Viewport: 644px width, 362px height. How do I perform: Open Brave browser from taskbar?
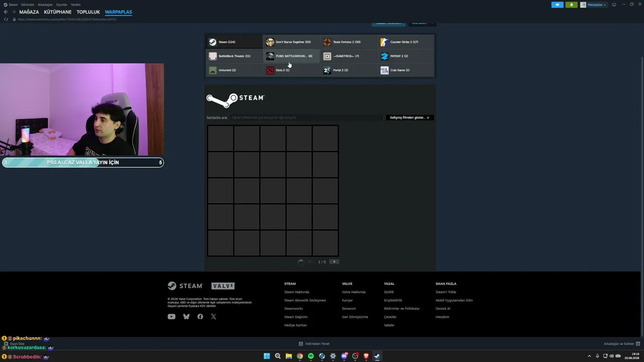click(x=366, y=356)
